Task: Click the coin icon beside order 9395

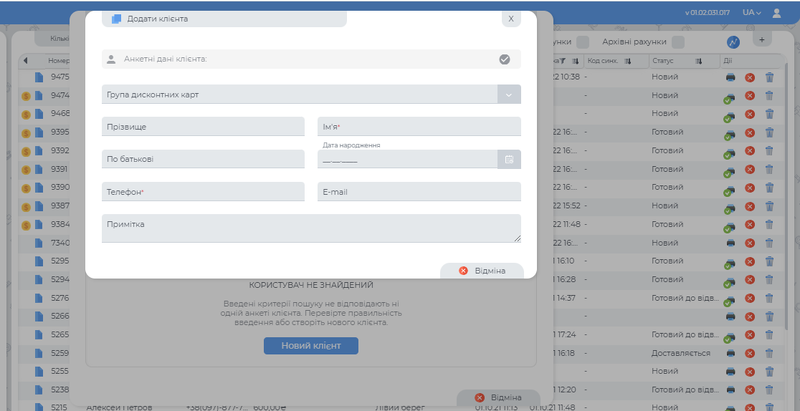Action: pyautogui.click(x=27, y=132)
